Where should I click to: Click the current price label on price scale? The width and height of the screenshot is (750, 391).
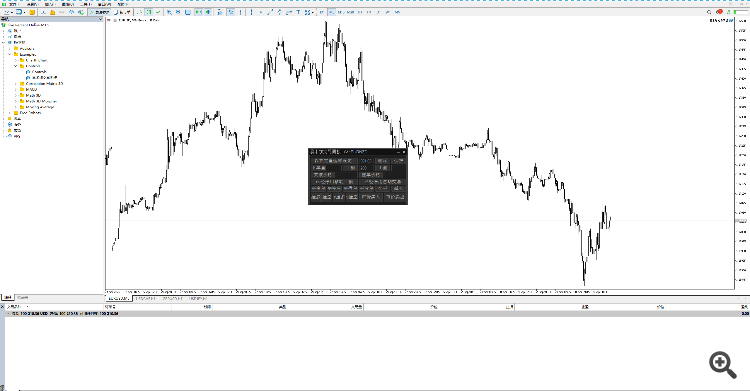pos(741,221)
